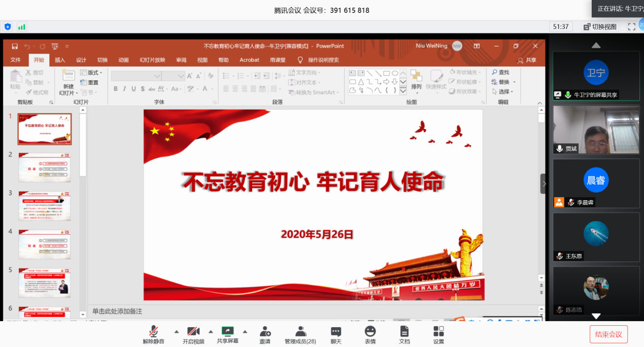Screen dimensions: 644x347
Task: Open the 设置 settings icon
Action: coord(438,332)
